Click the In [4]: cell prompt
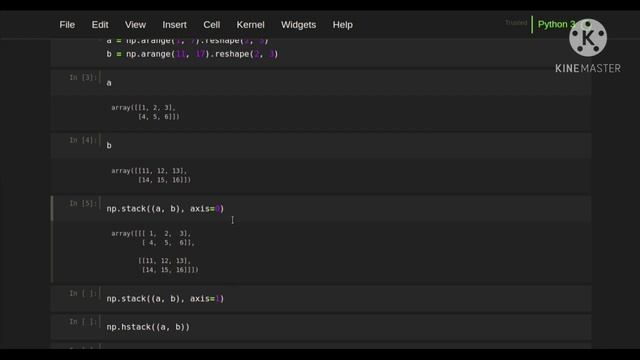The image size is (640, 360). (x=83, y=140)
